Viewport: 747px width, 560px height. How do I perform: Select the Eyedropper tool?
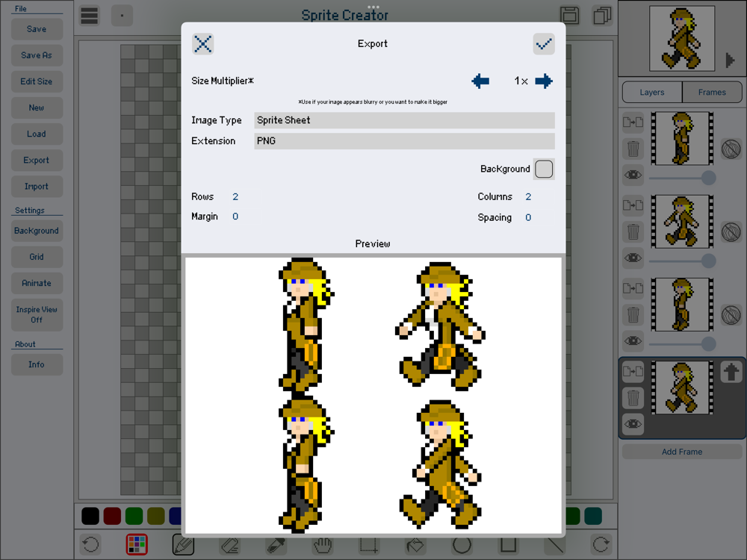[x=276, y=544]
